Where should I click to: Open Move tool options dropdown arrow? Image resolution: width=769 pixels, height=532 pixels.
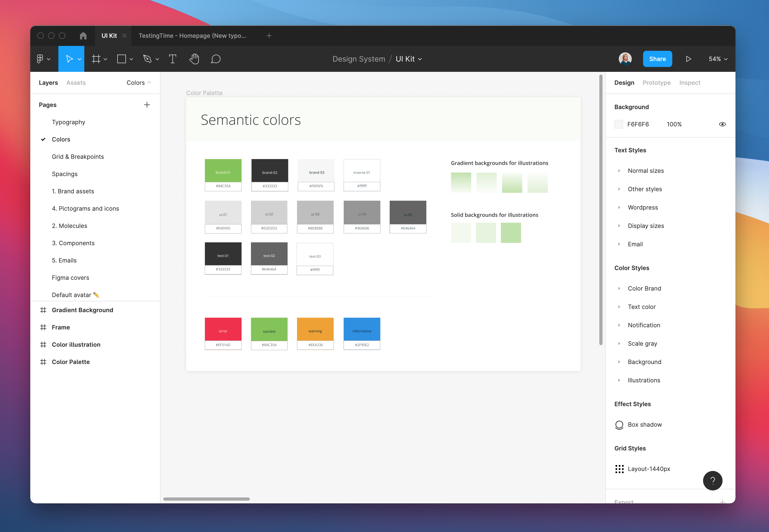(79, 59)
